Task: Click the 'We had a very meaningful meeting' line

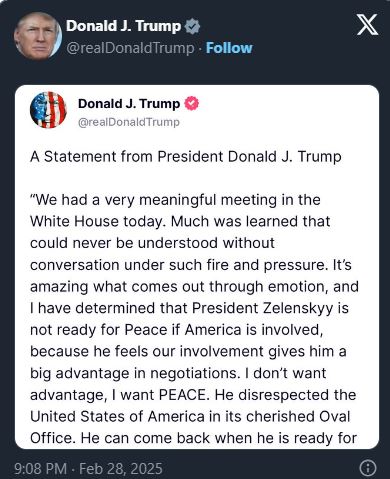Action: coord(175,200)
